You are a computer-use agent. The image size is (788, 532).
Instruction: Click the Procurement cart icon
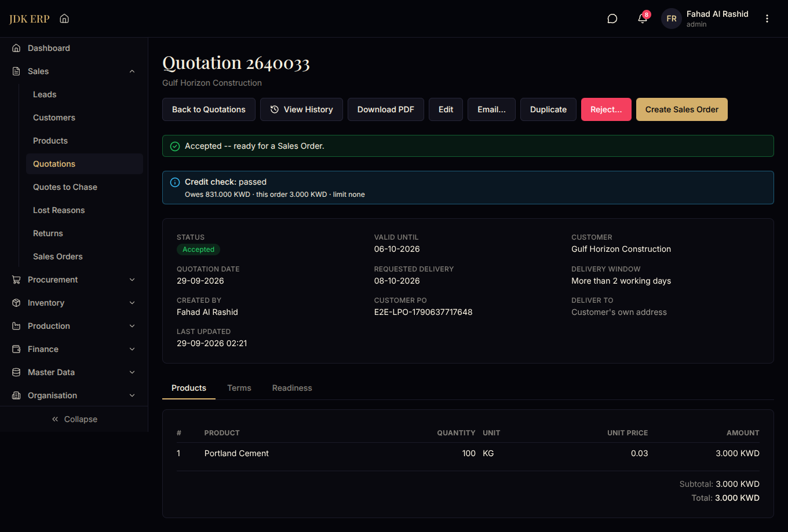point(16,280)
